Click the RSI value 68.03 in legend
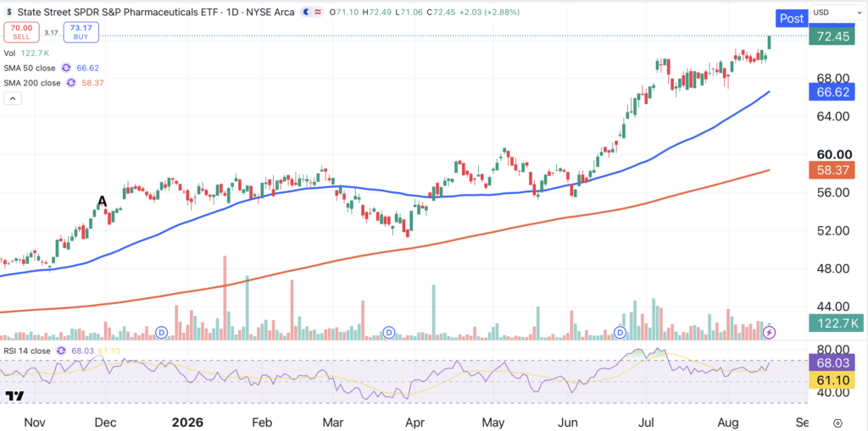This screenshot has width=868, height=431. (83, 351)
